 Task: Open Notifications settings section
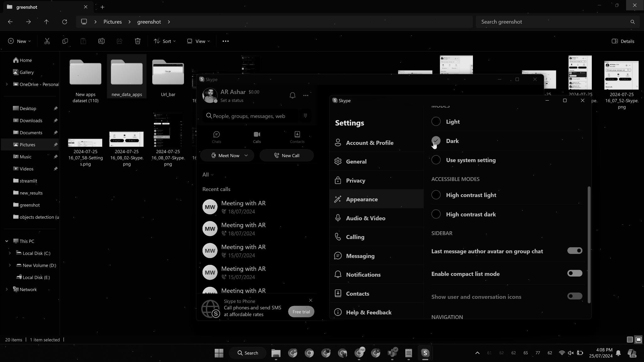tap(376, 275)
